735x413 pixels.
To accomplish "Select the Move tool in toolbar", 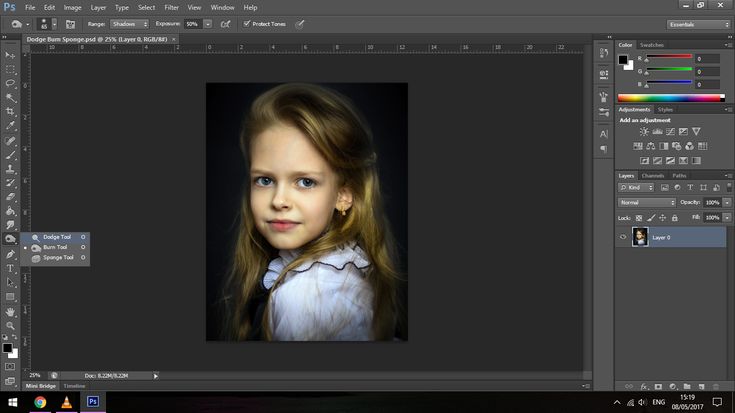I will (x=11, y=54).
